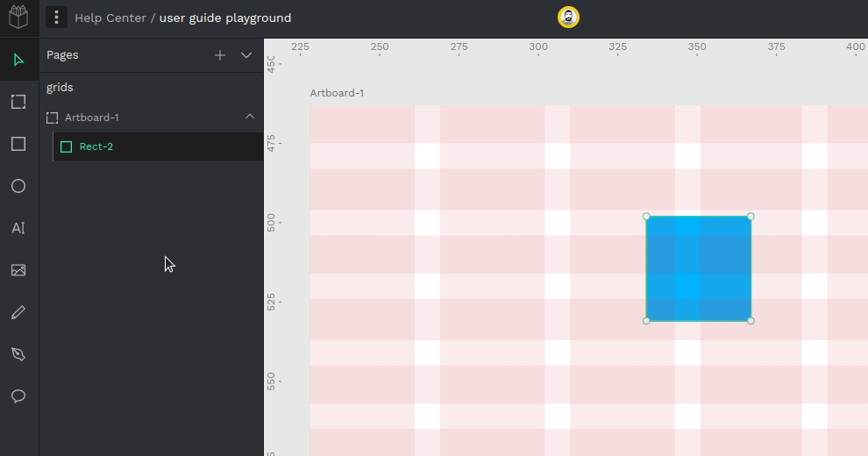Select the grids page
This screenshot has width=868, height=456.
[x=60, y=88]
